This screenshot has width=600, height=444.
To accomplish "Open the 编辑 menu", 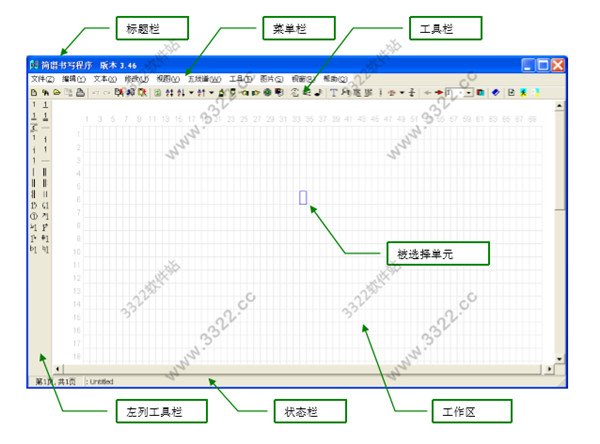I will (x=73, y=79).
